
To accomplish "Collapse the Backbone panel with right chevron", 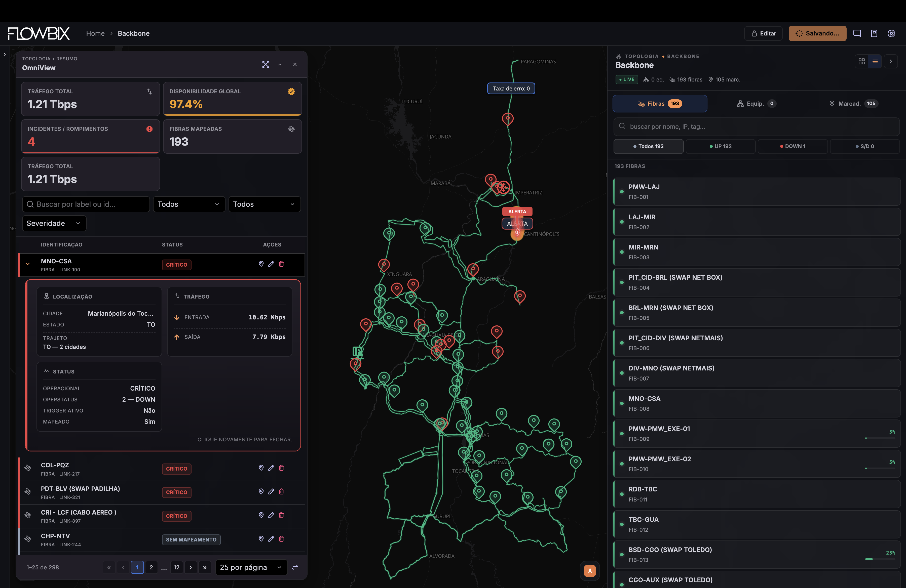I will (890, 61).
